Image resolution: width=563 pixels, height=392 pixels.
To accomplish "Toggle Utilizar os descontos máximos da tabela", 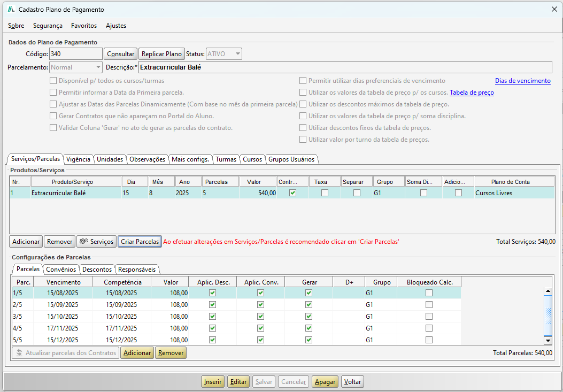I will pyautogui.click(x=303, y=104).
